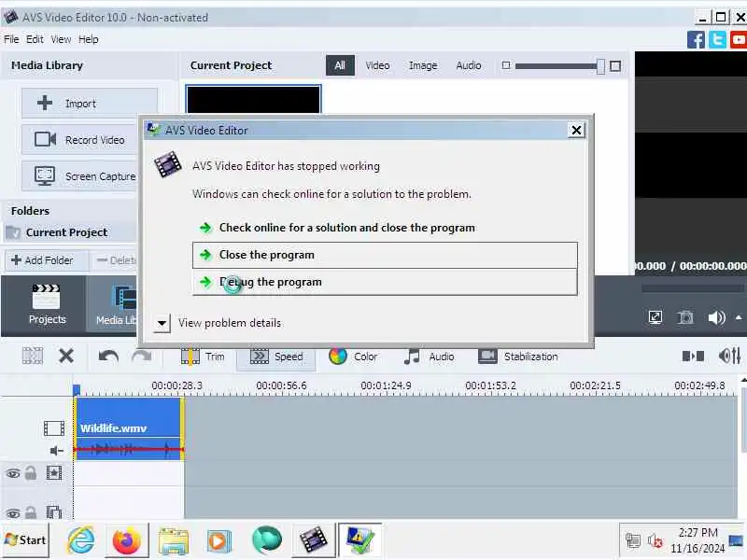
Task: Click the overlay track icon
Action: [x=54, y=511]
